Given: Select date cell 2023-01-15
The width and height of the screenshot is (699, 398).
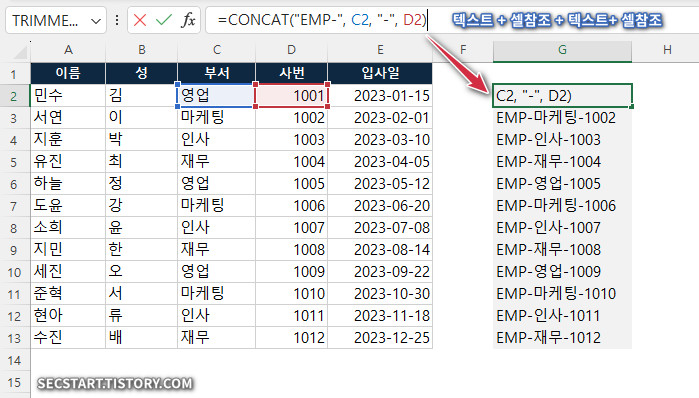Looking at the screenshot, I should [x=380, y=95].
